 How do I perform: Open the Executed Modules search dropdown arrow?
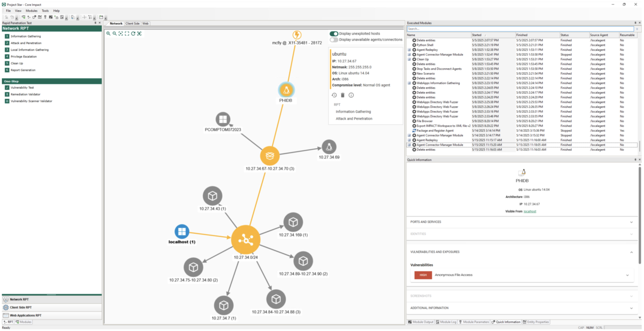[637, 29]
